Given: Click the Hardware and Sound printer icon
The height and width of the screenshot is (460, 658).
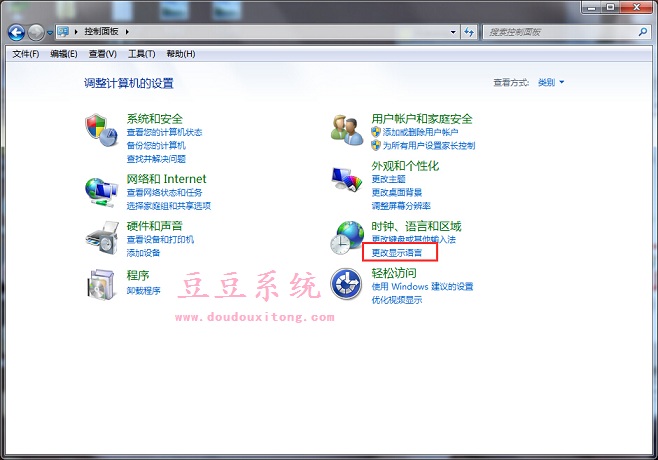Looking at the screenshot, I should [x=102, y=238].
